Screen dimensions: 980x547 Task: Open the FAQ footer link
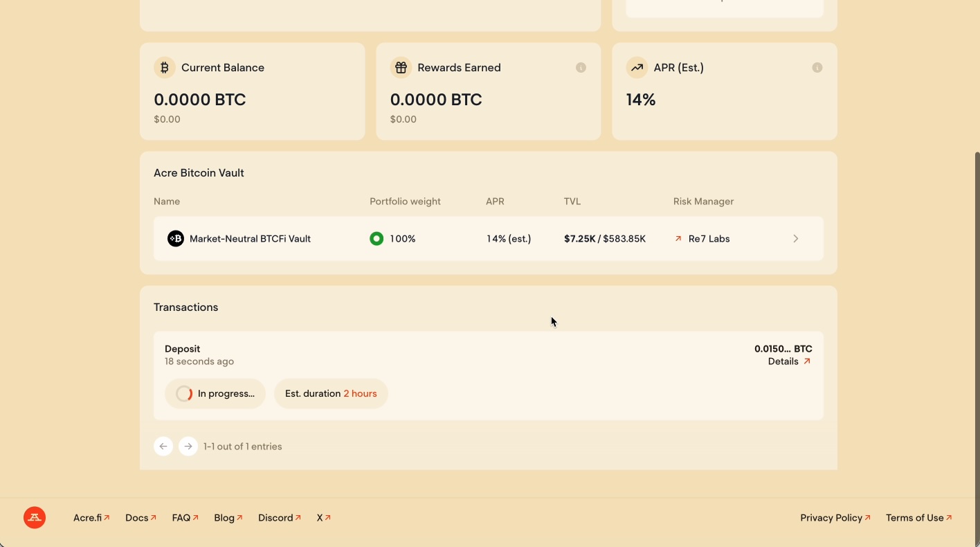185,518
